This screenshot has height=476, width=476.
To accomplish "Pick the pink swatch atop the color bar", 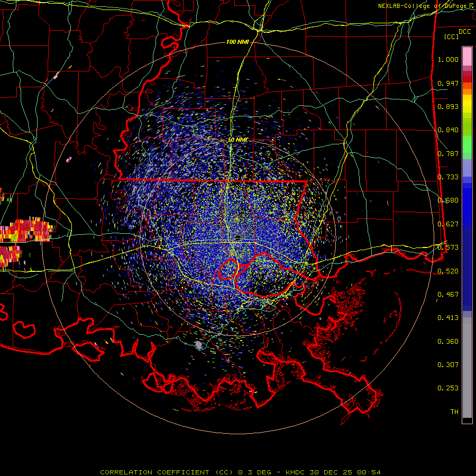I will [467, 57].
